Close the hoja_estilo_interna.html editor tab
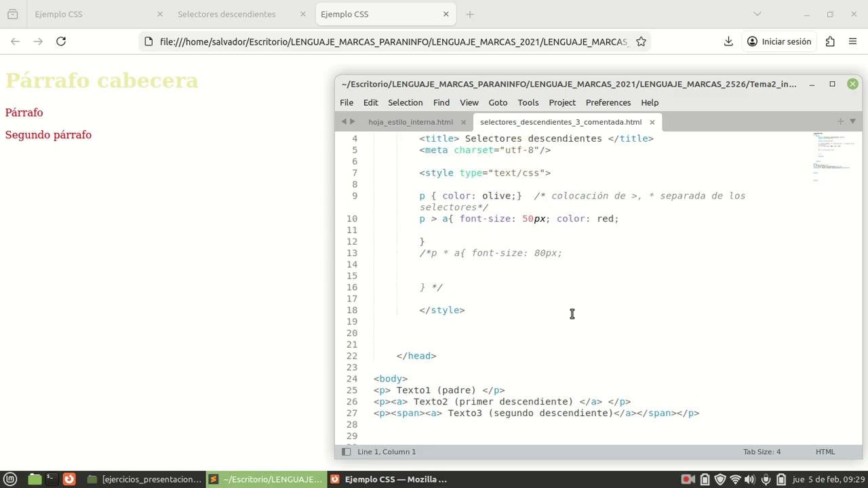Image resolution: width=868 pixels, height=488 pixels. pos(464,122)
